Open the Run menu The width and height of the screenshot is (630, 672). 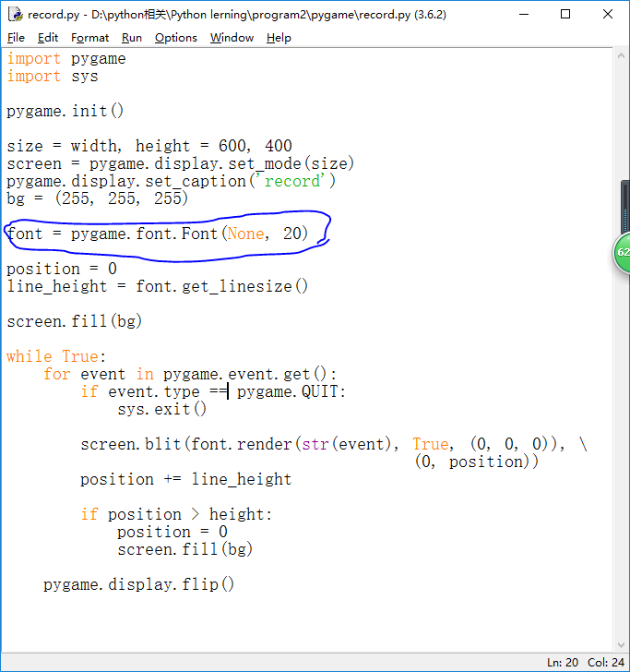point(132,38)
